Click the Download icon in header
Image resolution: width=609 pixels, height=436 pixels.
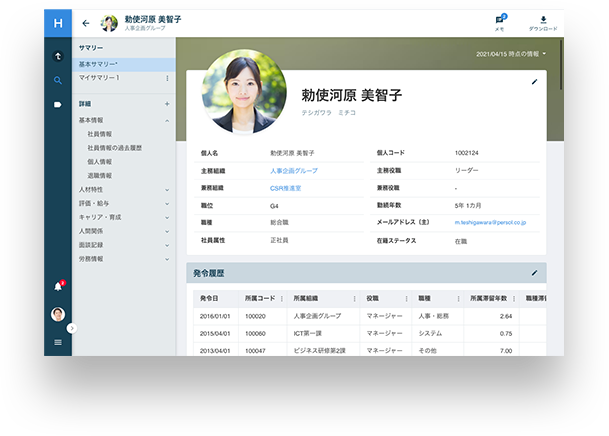[543, 23]
